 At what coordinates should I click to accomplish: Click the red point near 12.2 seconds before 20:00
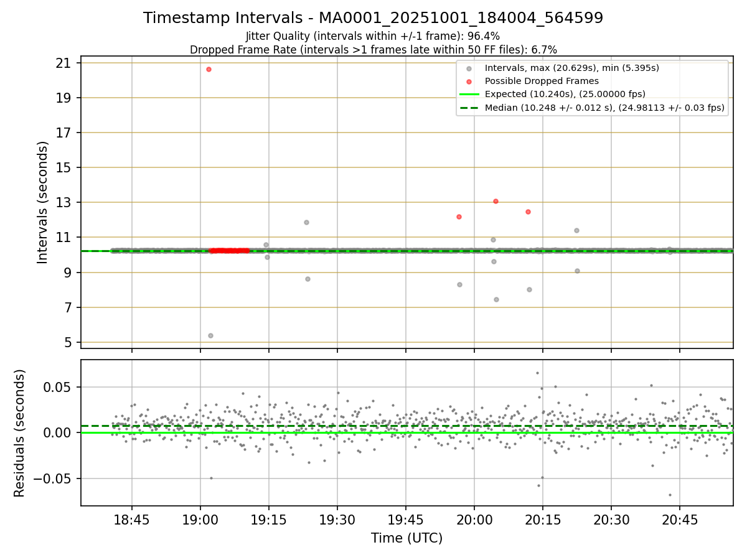tap(459, 217)
